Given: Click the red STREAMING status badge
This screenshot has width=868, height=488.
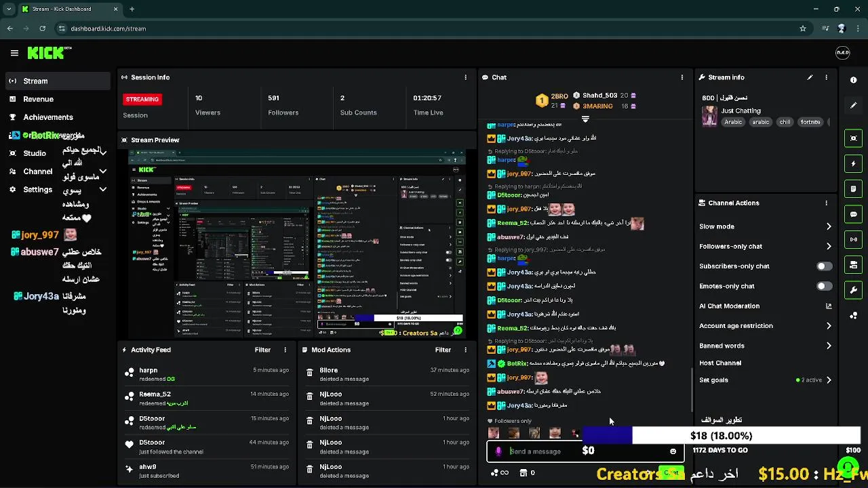Looking at the screenshot, I should point(142,99).
